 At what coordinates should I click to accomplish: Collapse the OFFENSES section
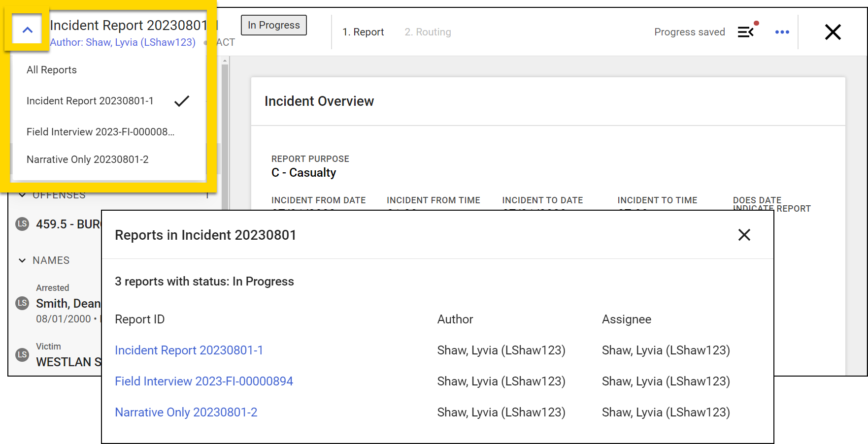coord(22,194)
